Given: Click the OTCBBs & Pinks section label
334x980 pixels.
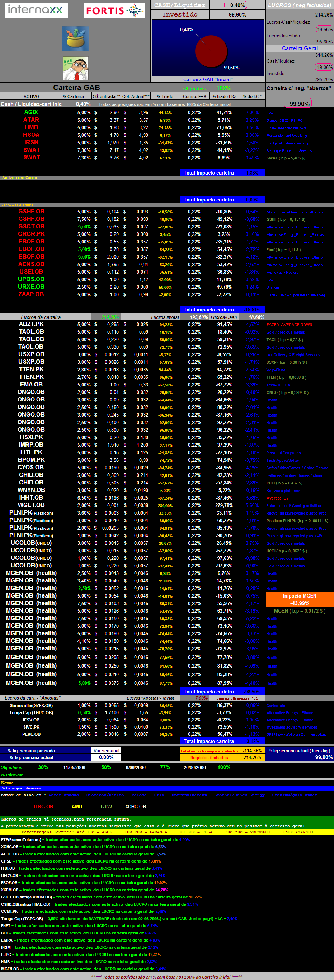Looking at the screenshot, I should pos(18,205).
